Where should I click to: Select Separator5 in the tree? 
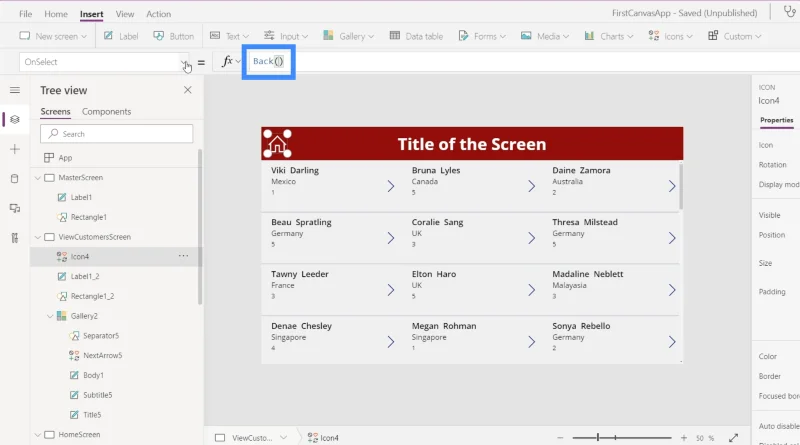[x=101, y=335]
